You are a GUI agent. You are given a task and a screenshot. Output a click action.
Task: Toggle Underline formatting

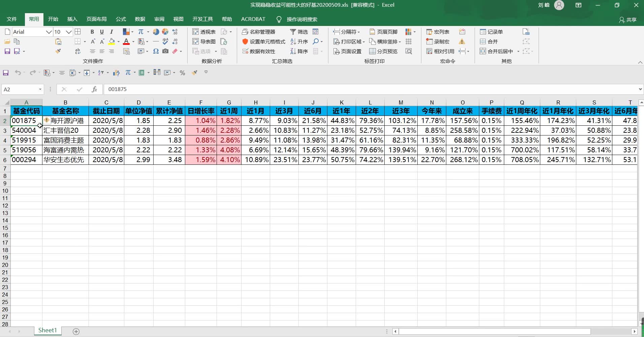[102, 32]
